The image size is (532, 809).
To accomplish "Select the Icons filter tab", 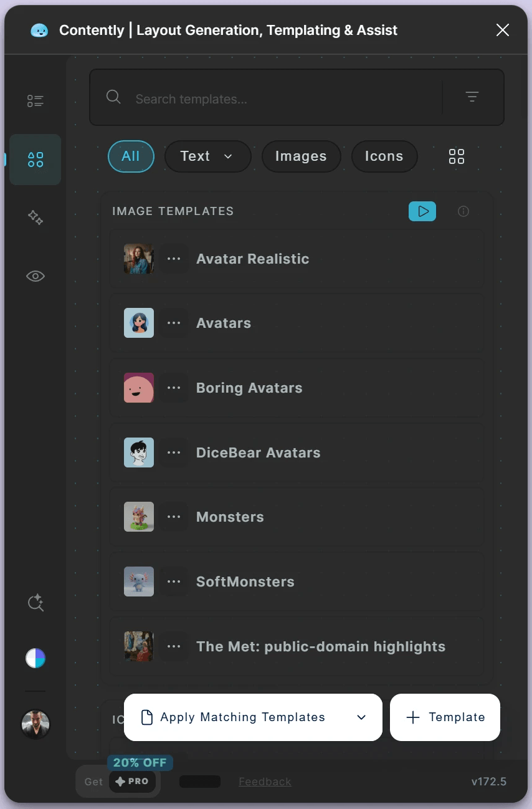I will click(x=384, y=156).
